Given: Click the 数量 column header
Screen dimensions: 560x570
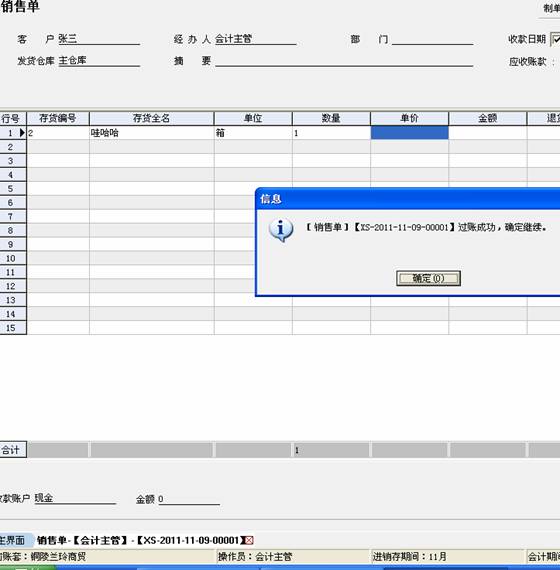Looking at the screenshot, I should coord(331,119).
